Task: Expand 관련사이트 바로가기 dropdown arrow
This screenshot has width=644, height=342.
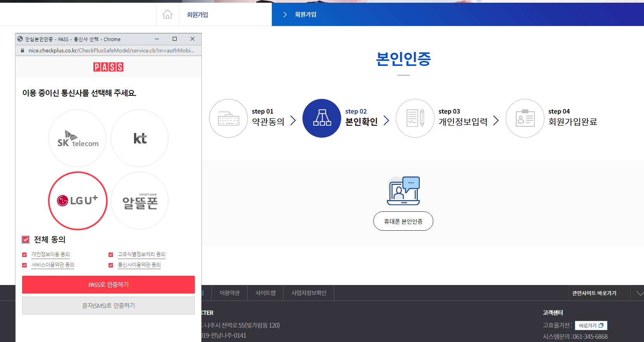Action: [640, 294]
